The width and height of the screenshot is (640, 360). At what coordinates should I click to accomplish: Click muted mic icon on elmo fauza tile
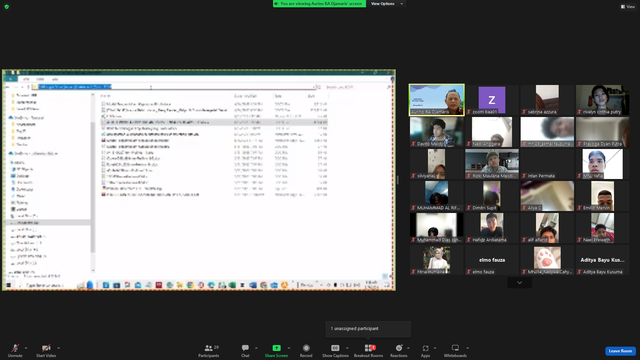click(469, 272)
